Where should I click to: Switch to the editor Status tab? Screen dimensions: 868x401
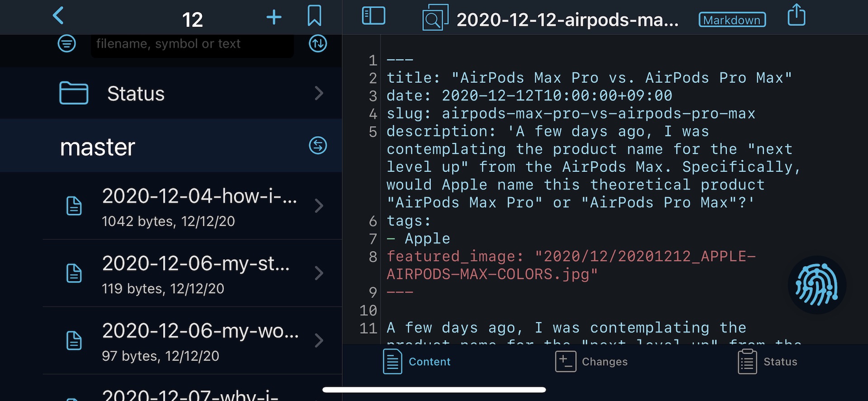click(x=767, y=362)
